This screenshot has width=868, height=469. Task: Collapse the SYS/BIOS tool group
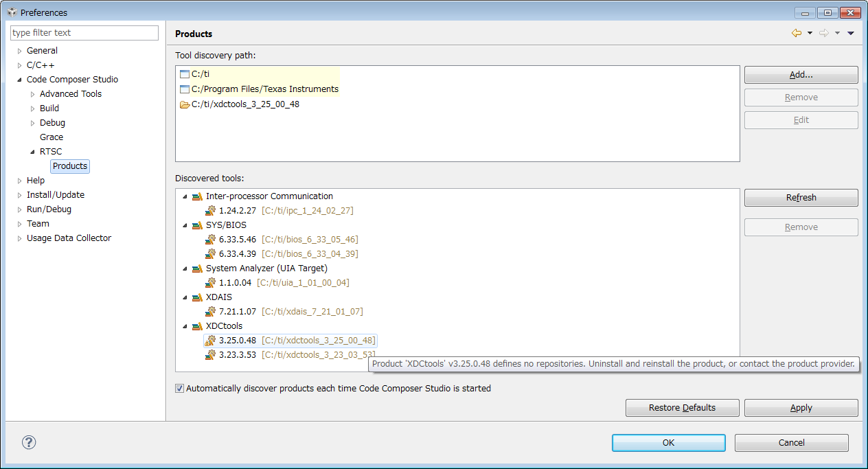point(185,225)
